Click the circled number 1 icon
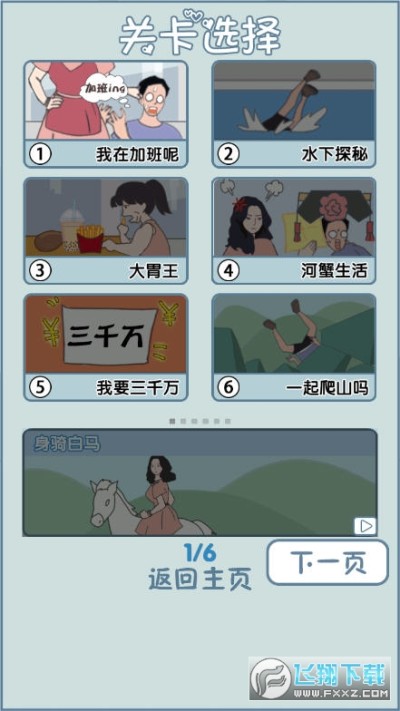The width and height of the screenshot is (400, 711). [x=40, y=155]
